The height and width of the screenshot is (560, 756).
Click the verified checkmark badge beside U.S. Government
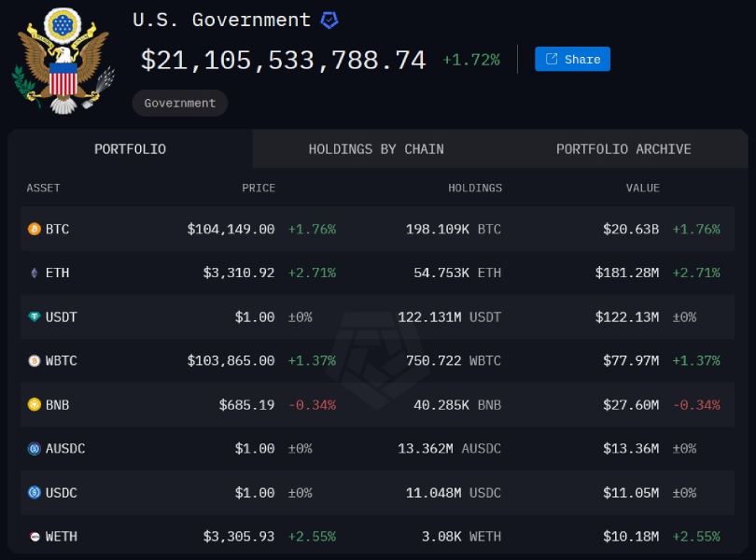[328, 19]
